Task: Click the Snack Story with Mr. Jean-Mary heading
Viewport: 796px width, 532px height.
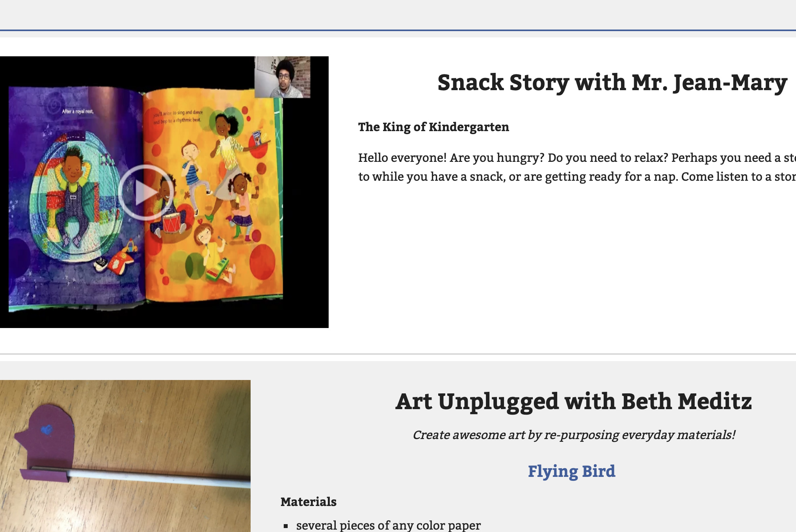Action: (612, 83)
